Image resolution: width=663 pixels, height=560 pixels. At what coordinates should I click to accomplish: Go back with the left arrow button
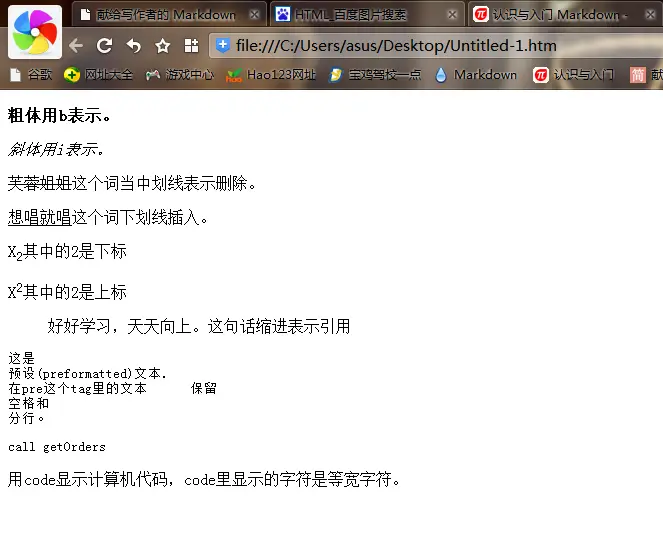(76, 46)
